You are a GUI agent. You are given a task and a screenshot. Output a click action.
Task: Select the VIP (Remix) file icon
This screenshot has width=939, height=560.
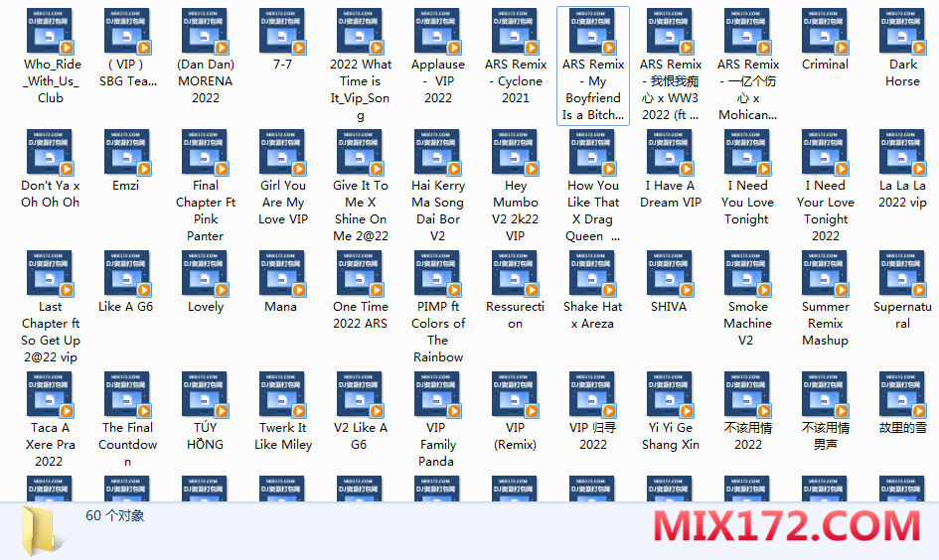[515, 395]
